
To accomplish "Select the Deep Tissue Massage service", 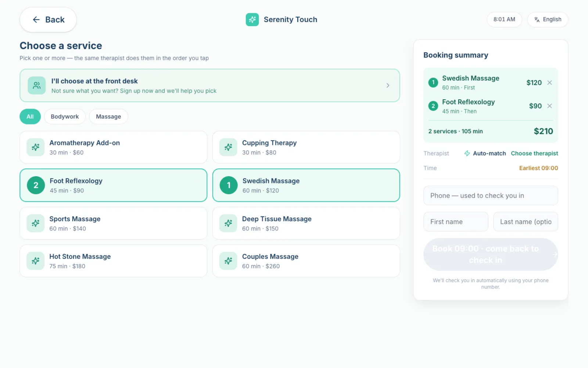I will (x=306, y=223).
